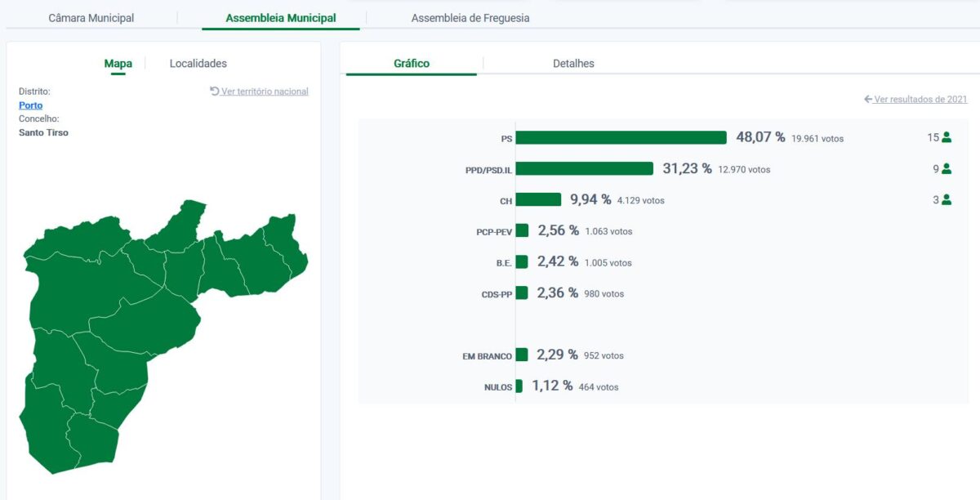Image resolution: width=980 pixels, height=500 pixels.
Task: Click the seats person icon for PPD/PSD.IL
Action: [947, 169]
